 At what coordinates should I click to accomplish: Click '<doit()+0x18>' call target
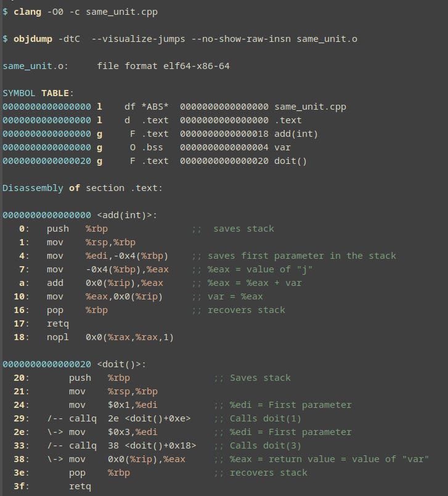click(160, 445)
